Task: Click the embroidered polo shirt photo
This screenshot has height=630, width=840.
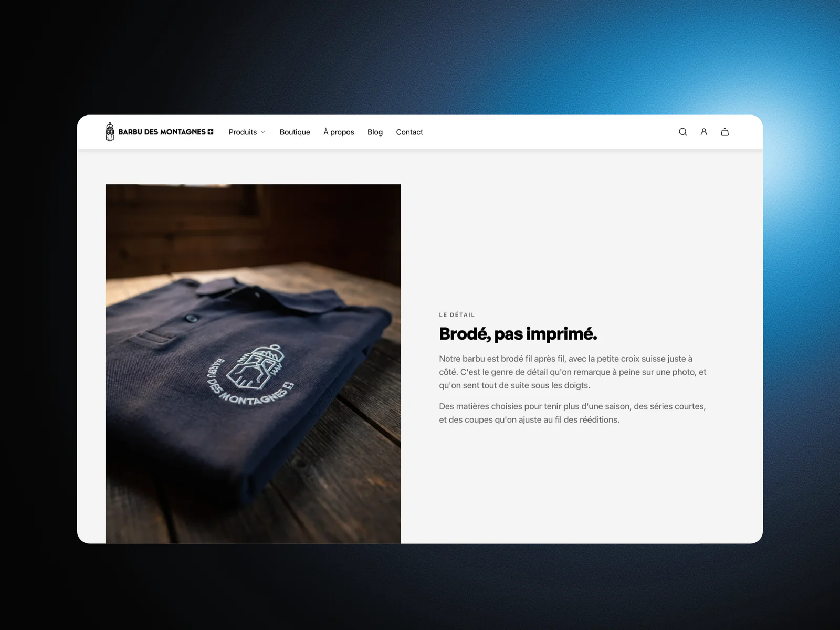Action: 253,363
